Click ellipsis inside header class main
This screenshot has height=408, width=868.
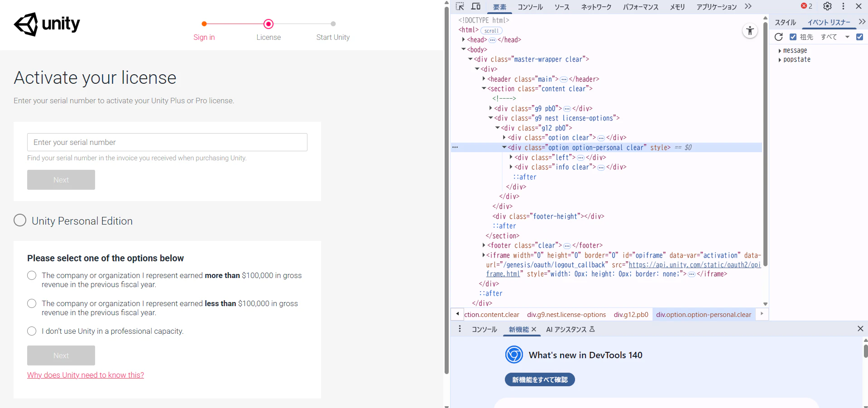tap(564, 79)
